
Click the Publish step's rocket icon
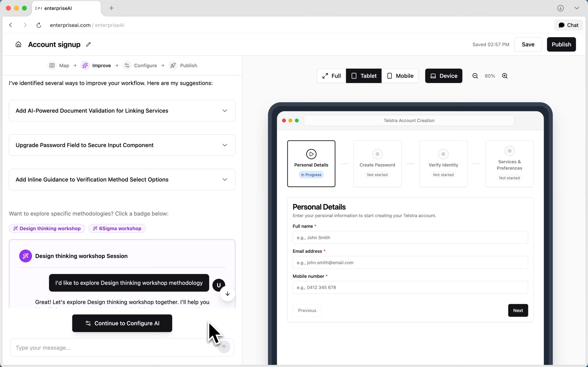point(173,66)
